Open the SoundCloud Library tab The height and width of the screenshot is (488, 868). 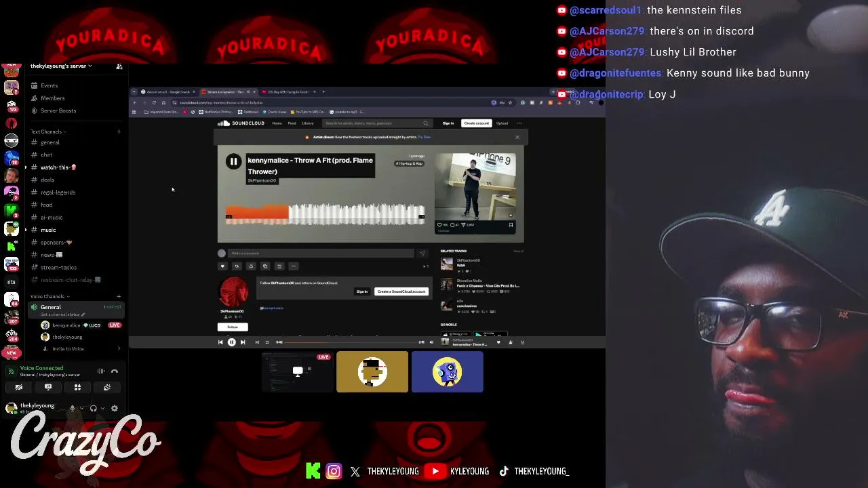[308, 123]
